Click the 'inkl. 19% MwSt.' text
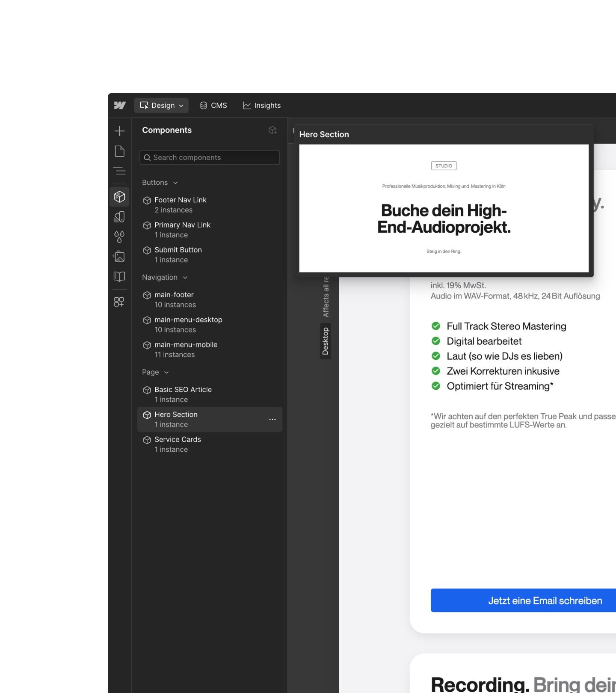Image resolution: width=616 pixels, height=693 pixels. click(x=458, y=285)
